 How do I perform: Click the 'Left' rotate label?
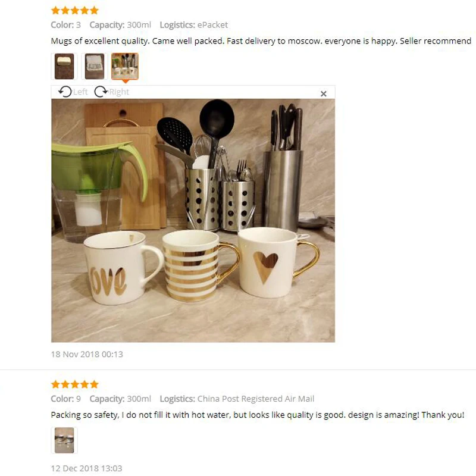pyautogui.click(x=80, y=92)
